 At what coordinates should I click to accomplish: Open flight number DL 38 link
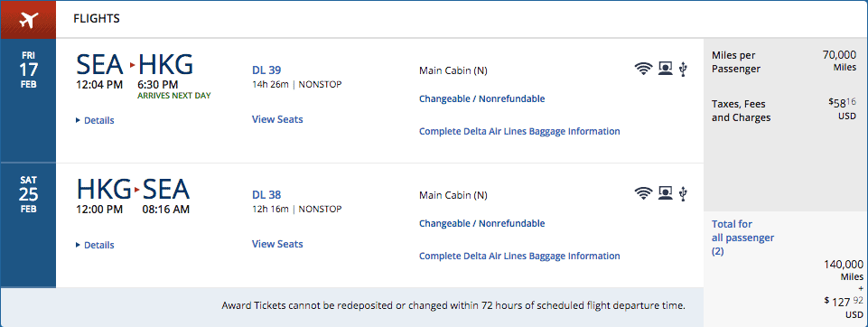pos(266,194)
